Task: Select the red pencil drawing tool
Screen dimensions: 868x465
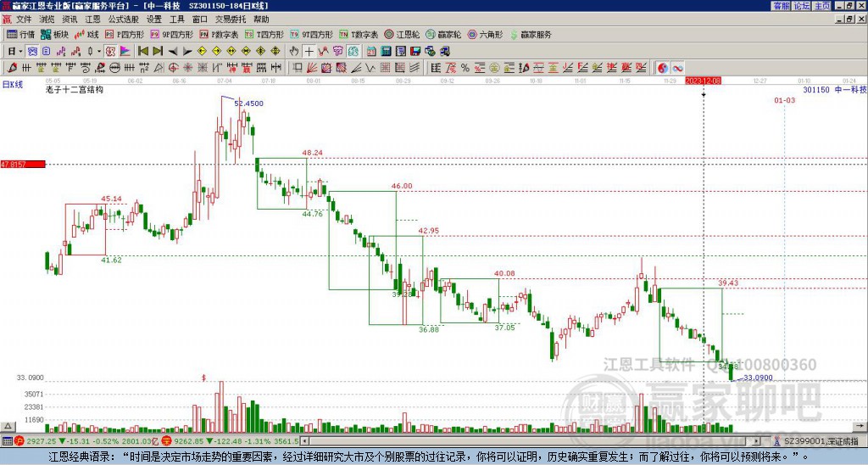Action: click(11, 68)
